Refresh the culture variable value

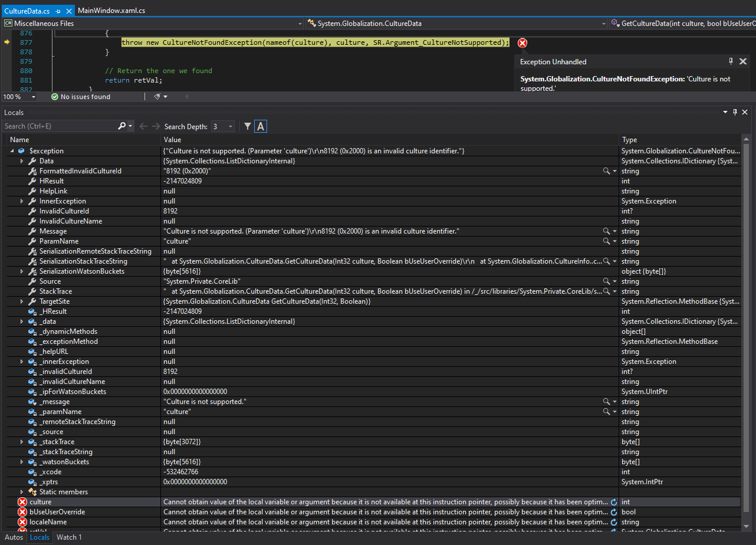click(613, 501)
